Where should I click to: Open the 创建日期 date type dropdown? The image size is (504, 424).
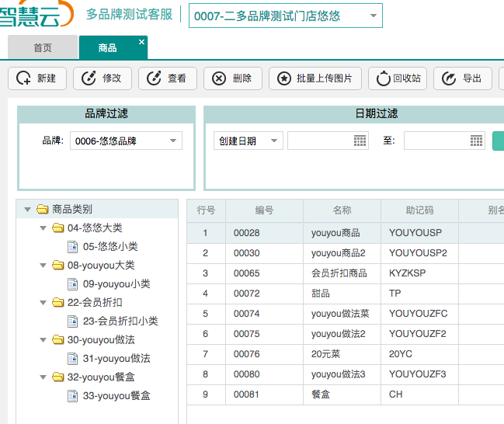coord(273,141)
